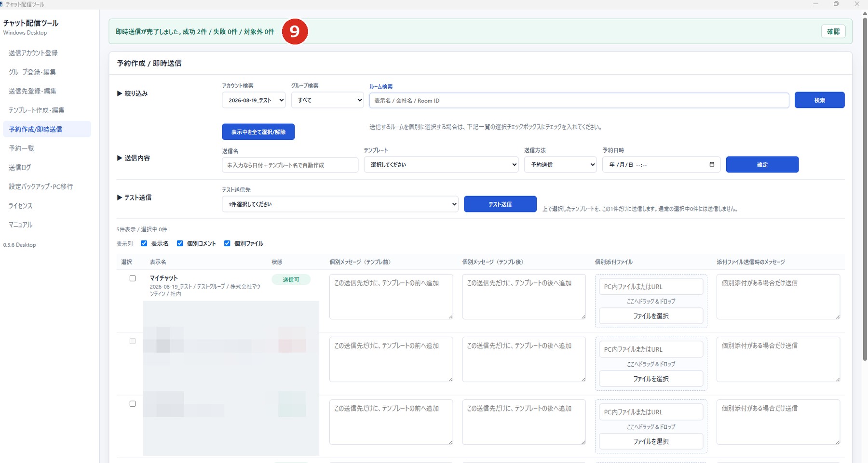Viewport: 868px width, 463px height.
Task: Click the blue 確定 button
Action: pyautogui.click(x=762, y=165)
